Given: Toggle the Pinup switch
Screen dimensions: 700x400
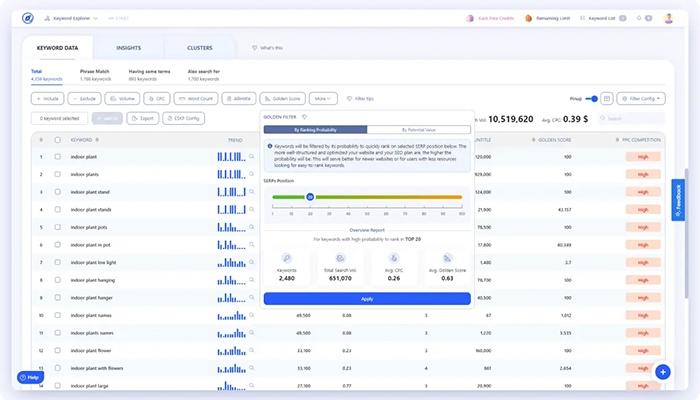Looking at the screenshot, I should click(592, 99).
